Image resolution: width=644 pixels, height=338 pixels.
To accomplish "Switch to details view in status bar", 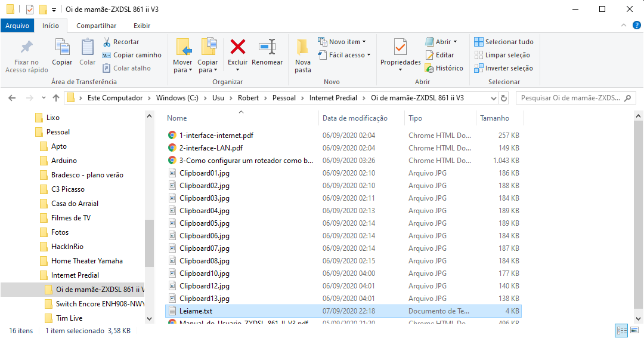I will (x=621, y=330).
